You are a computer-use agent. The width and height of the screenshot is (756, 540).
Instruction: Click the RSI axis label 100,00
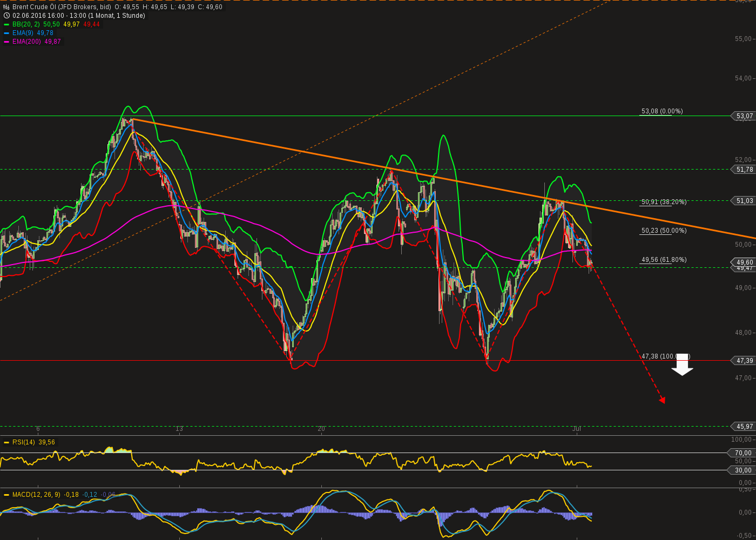click(742, 440)
